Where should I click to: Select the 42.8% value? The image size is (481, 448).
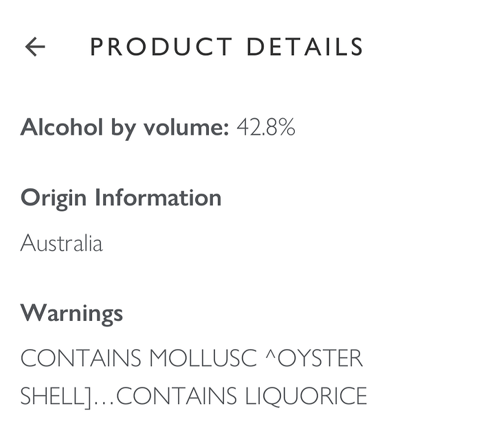pos(266,127)
